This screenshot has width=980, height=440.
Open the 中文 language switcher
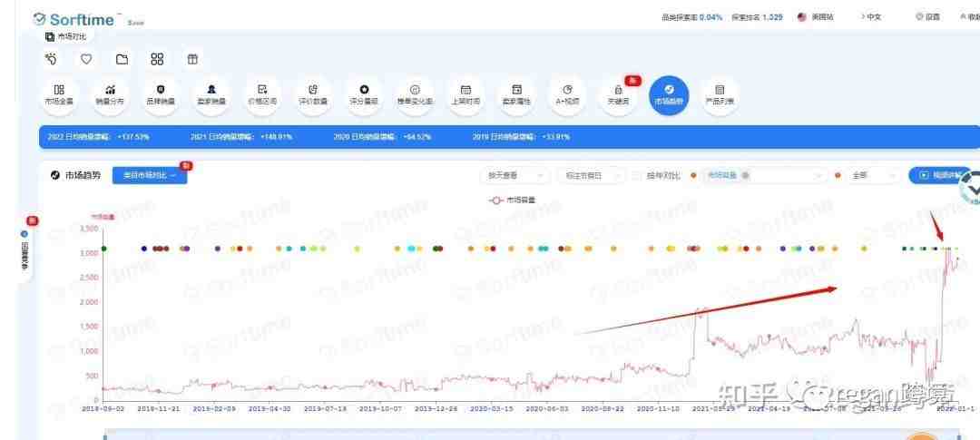tap(870, 17)
